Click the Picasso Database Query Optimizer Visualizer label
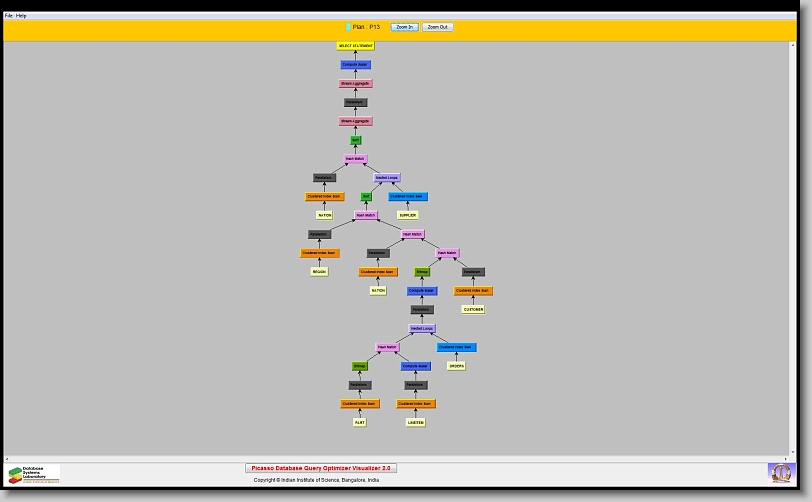Viewport: 812px width, 502px height. point(321,468)
